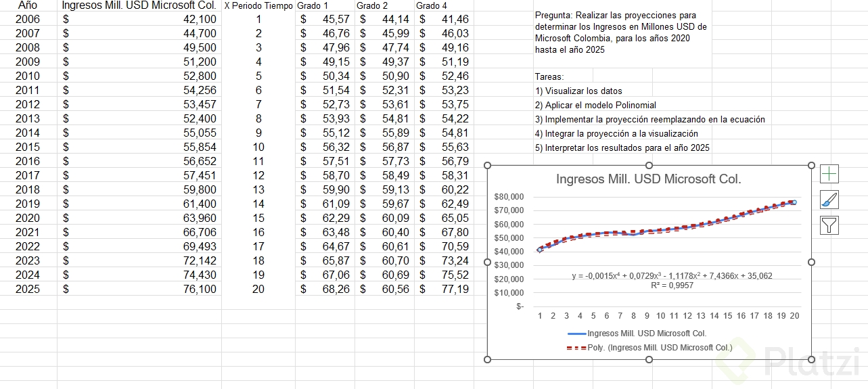Image resolution: width=868 pixels, height=389 pixels.
Task: Select Grado 1 value 45,57
Action: pos(325,19)
